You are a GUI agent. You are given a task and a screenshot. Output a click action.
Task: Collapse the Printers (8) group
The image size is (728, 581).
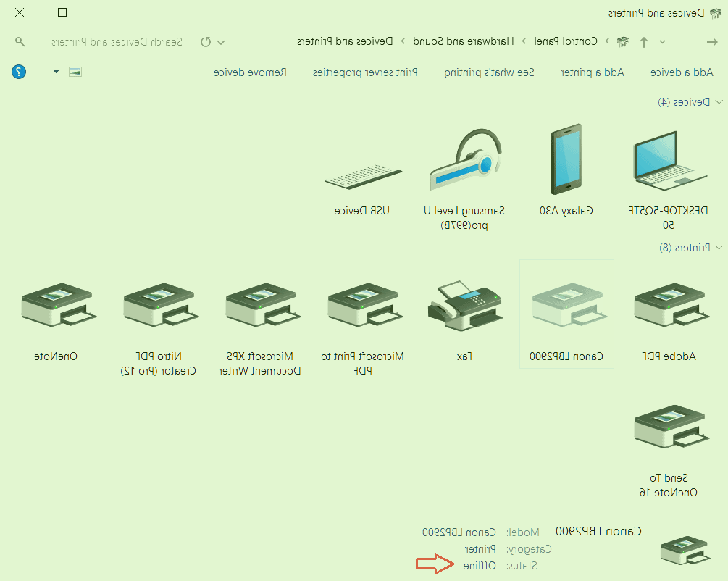(719, 248)
